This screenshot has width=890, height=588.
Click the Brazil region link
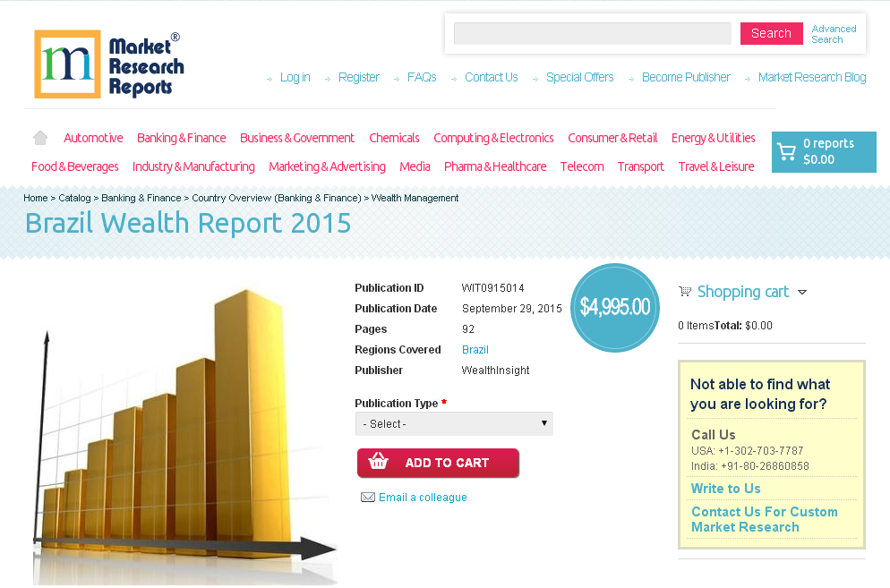(x=475, y=350)
